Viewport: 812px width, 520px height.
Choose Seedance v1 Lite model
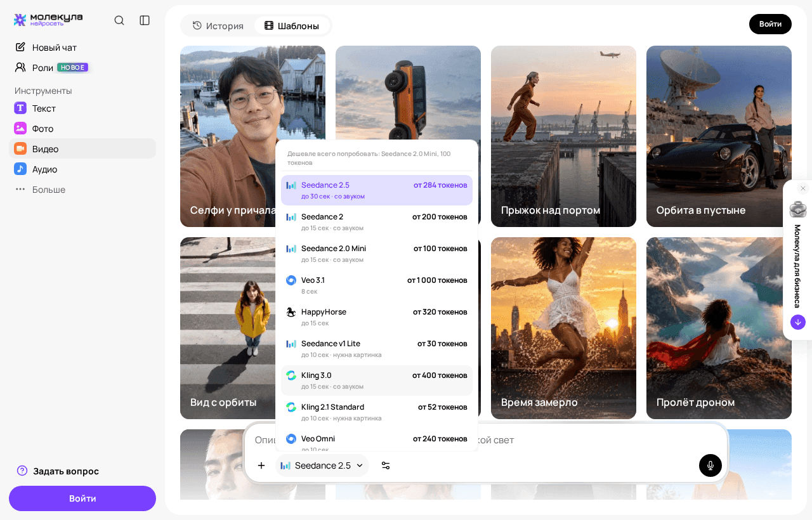(x=377, y=349)
